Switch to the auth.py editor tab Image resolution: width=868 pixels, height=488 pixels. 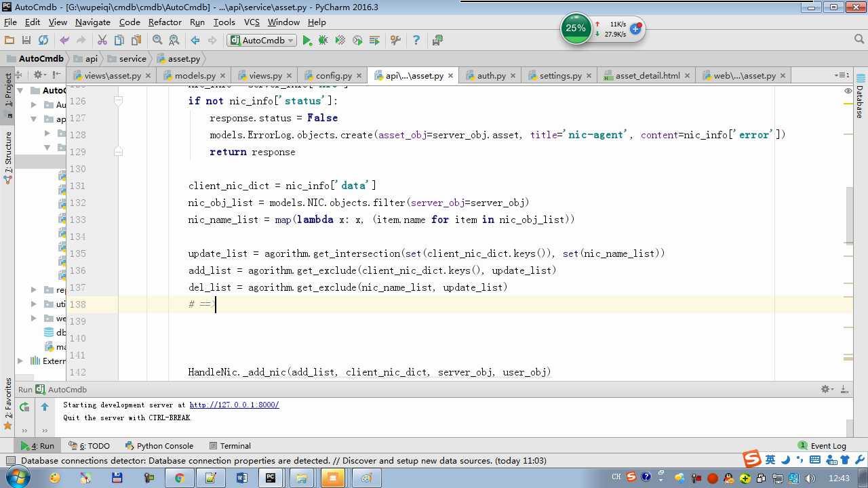(491, 75)
